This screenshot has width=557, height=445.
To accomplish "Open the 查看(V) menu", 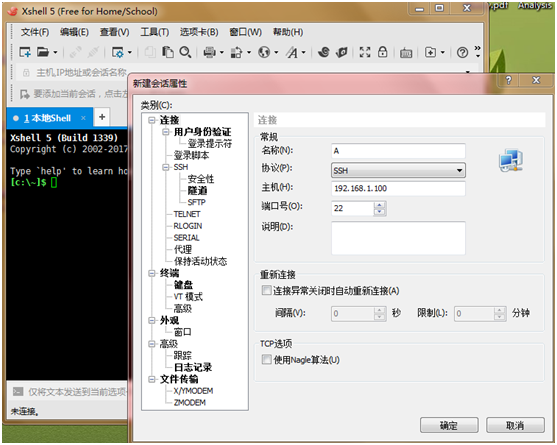I will click(114, 32).
